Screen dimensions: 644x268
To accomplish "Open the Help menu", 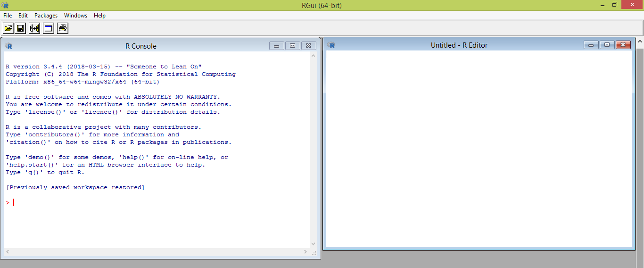I will (x=99, y=16).
